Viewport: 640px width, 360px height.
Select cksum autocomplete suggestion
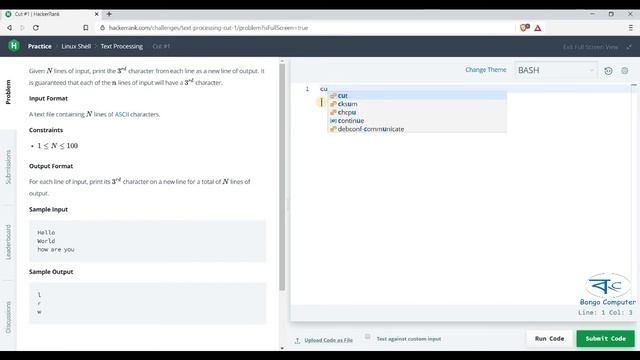[417, 104]
